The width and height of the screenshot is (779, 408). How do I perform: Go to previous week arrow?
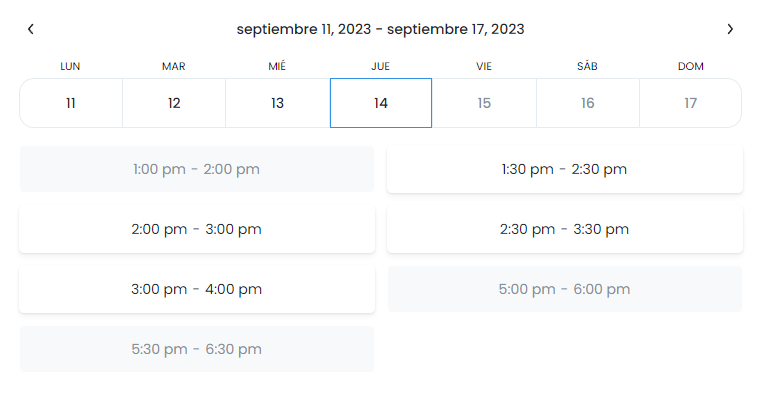31,29
